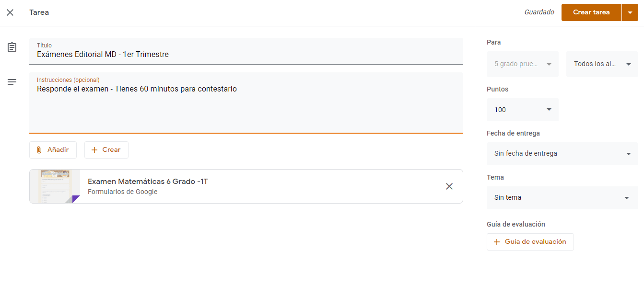The width and height of the screenshot is (644, 285).
Task: Expand the Sin fecha de entrega dropdown
Action: point(628,154)
